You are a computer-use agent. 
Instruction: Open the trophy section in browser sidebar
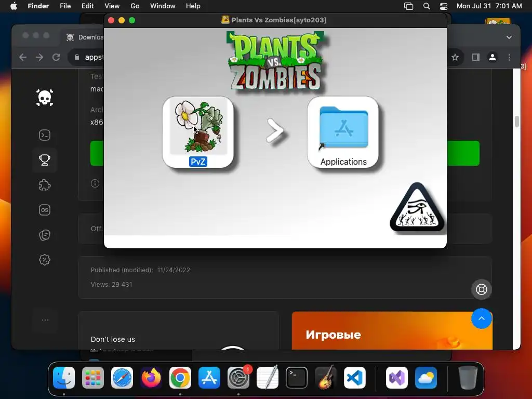(x=45, y=160)
